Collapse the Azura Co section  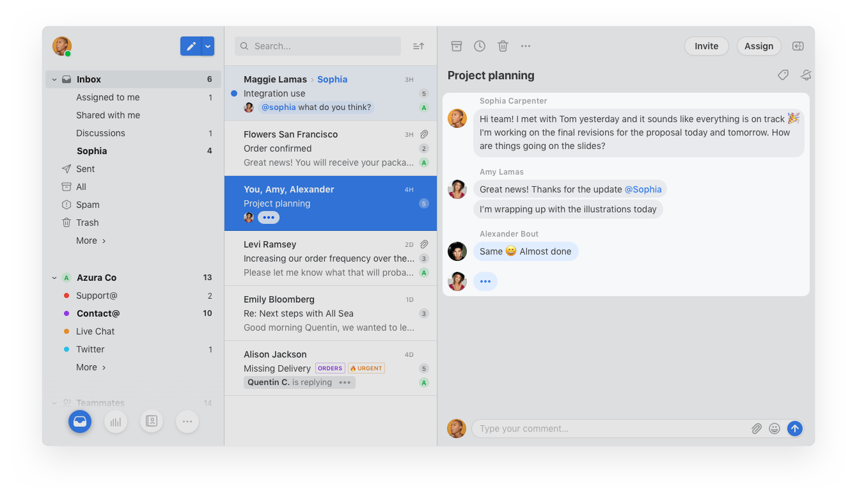click(54, 278)
